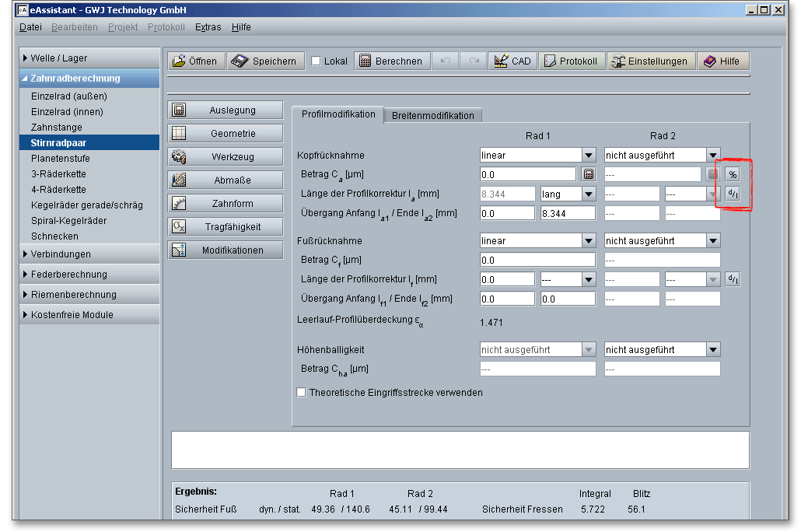Enable the Lokal checkbox

click(316, 61)
